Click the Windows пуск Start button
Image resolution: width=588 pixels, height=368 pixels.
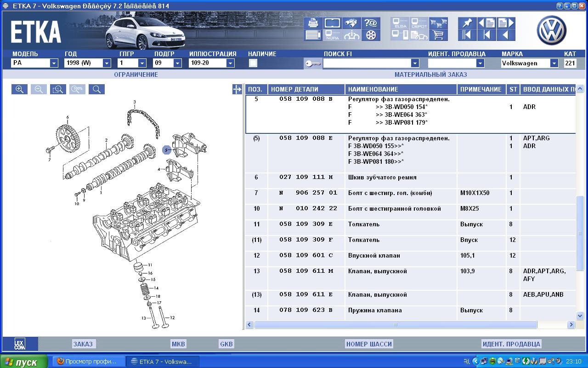24,362
